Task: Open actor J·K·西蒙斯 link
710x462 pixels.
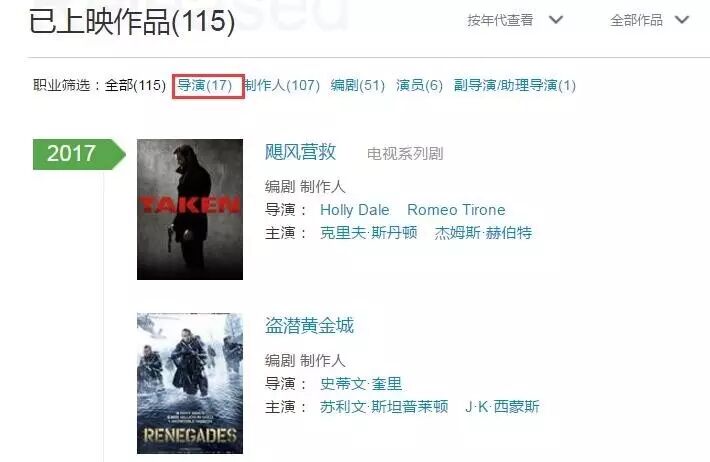Action: coord(502,407)
